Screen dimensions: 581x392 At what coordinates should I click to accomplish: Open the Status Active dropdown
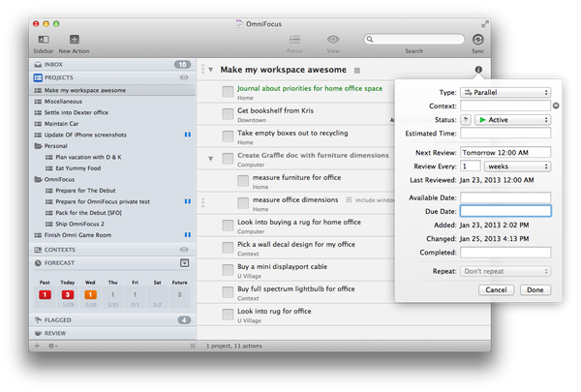513,120
